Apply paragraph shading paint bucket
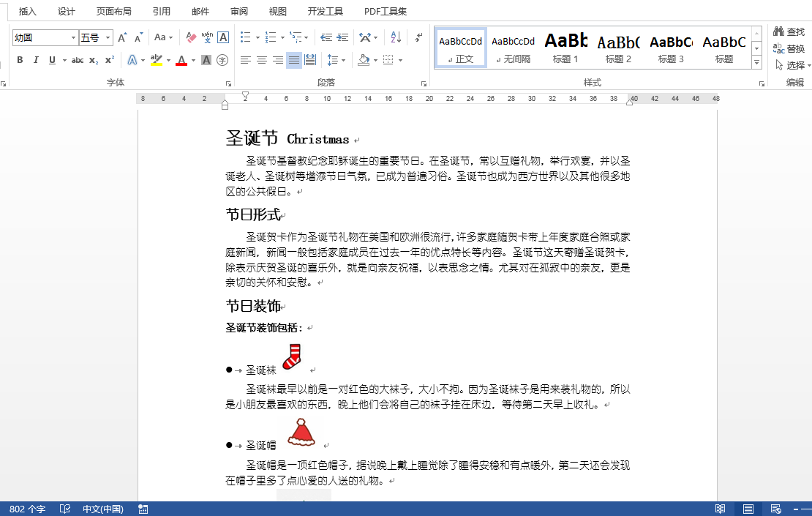The height and width of the screenshot is (516, 812). point(364,60)
